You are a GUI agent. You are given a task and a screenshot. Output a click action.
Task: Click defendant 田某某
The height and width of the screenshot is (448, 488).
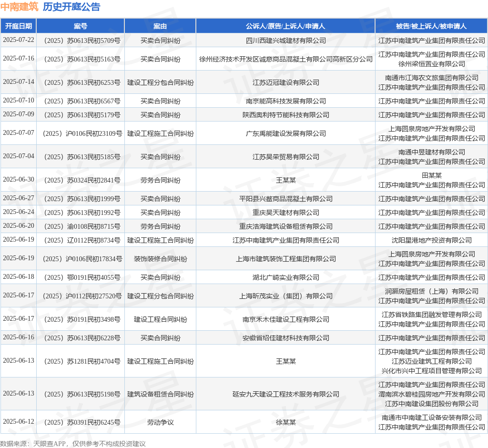pos(432,175)
